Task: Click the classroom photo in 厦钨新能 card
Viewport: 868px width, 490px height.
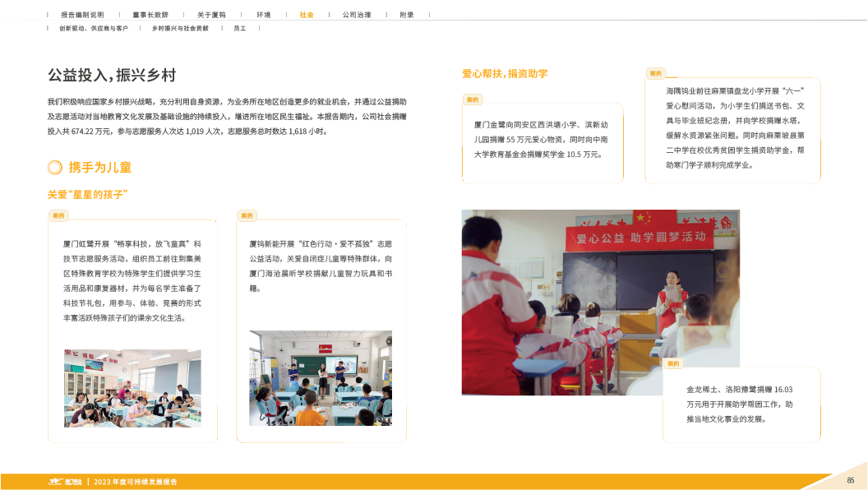Action: [321, 378]
